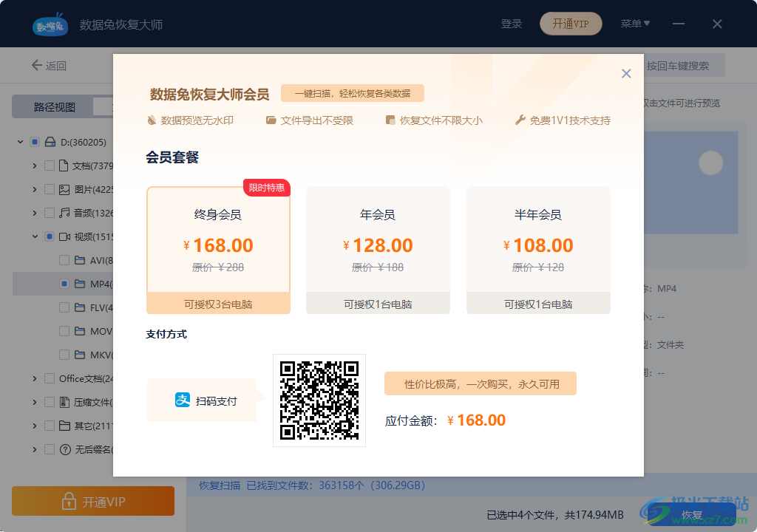This screenshot has height=532, width=757.
Task: Click the 免费1V1技术支持 wrench icon
Action: 521,120
